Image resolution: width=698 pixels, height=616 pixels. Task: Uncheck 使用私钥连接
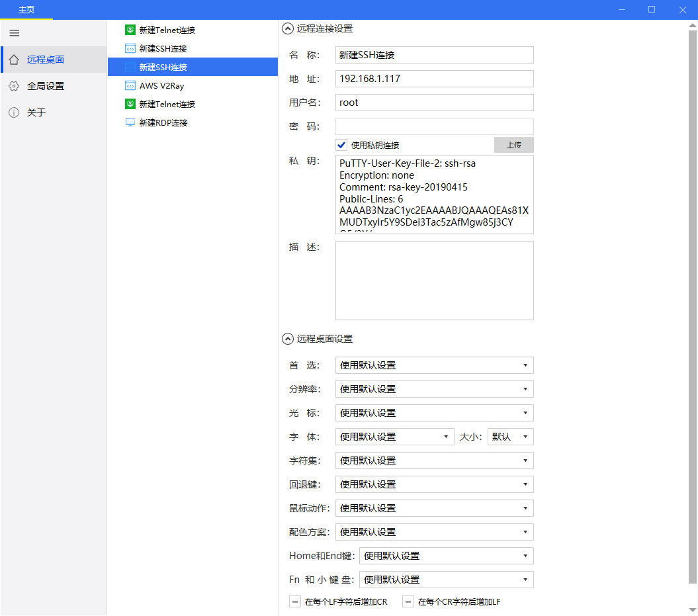pos(341,145)
